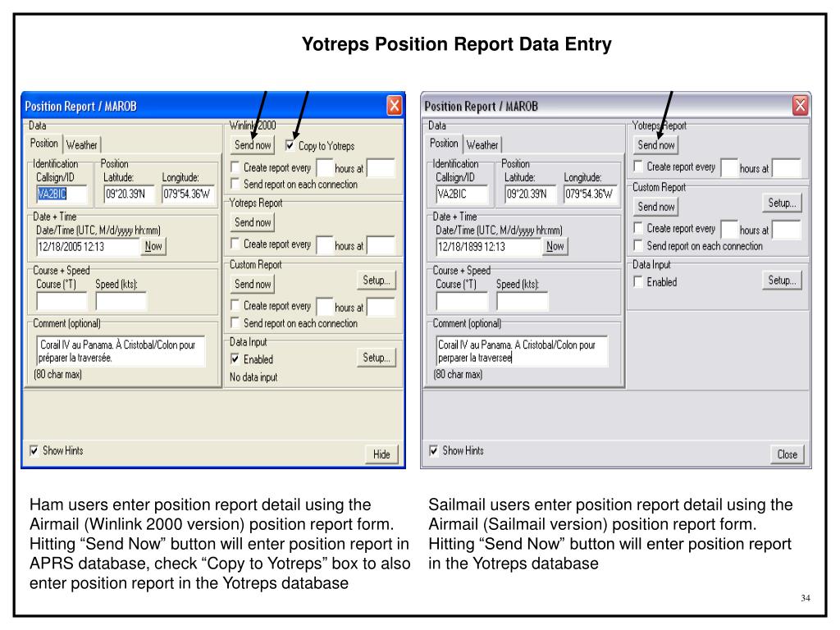This screenshot has width=840, height=630.
Task: Click the Hide button
Action: click(381, 454)
